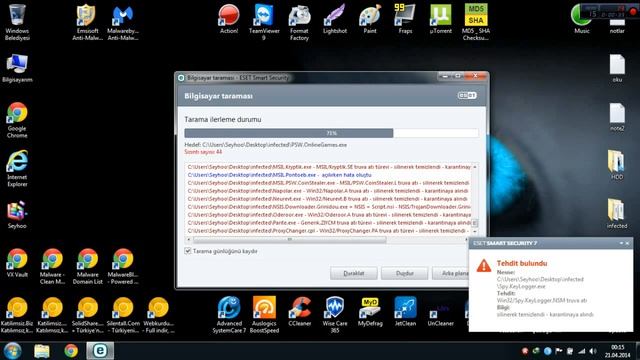Select the ProxyChanger.cpl log entry
Image resolution: width=640 pixels, height=360 pixels.
(x=328, y=231)
